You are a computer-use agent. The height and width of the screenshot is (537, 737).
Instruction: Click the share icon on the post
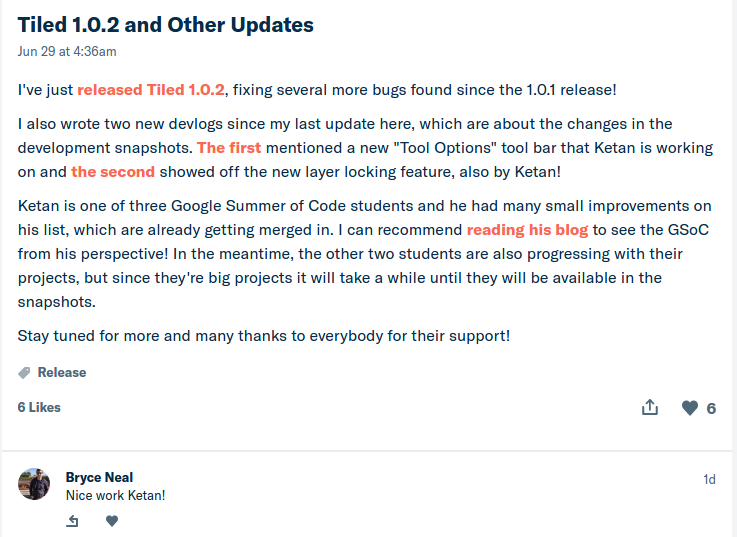(650, 407)
